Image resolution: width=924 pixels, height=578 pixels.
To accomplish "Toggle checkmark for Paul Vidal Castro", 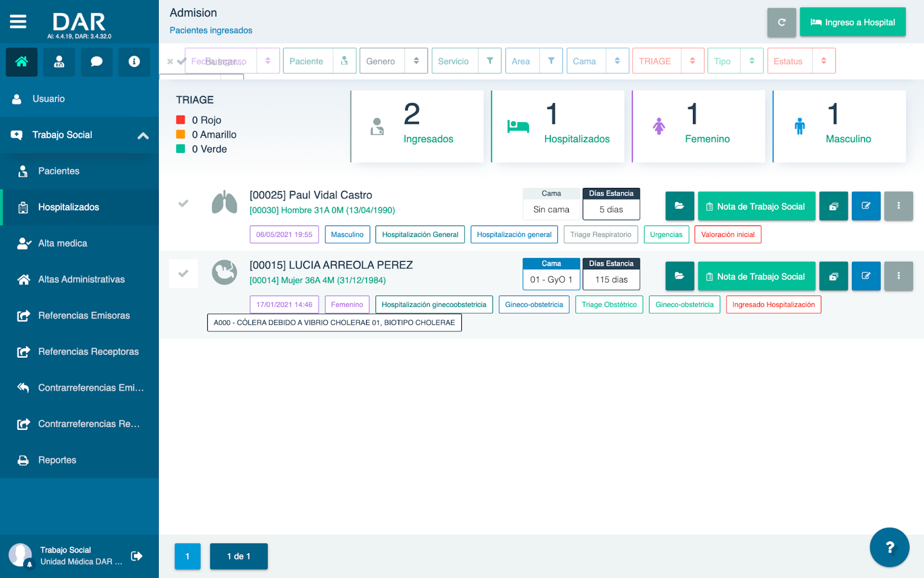I will [183, 203].
